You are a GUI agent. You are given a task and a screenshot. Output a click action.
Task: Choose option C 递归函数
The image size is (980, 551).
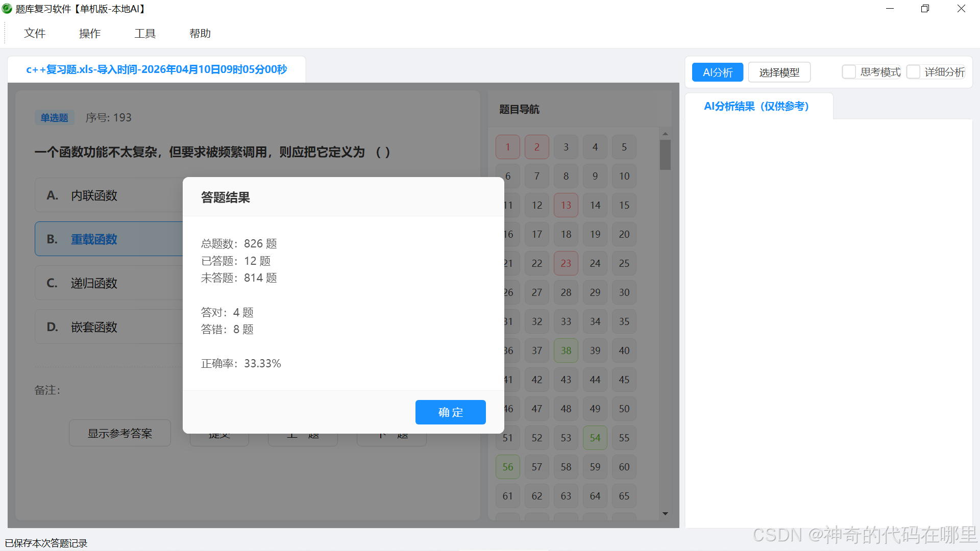click(x=109, y=283)
